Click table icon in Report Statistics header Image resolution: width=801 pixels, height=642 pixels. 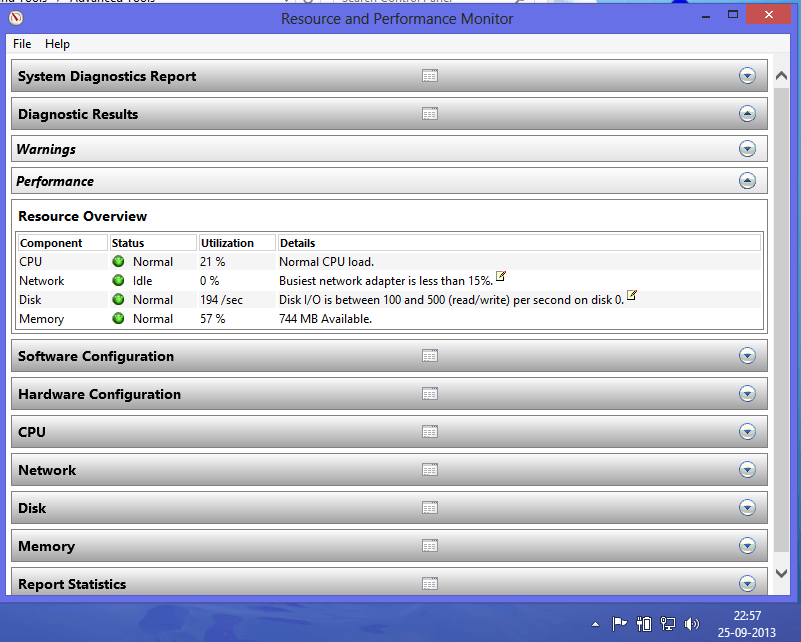pyautogui.click(x=430, y=583)
